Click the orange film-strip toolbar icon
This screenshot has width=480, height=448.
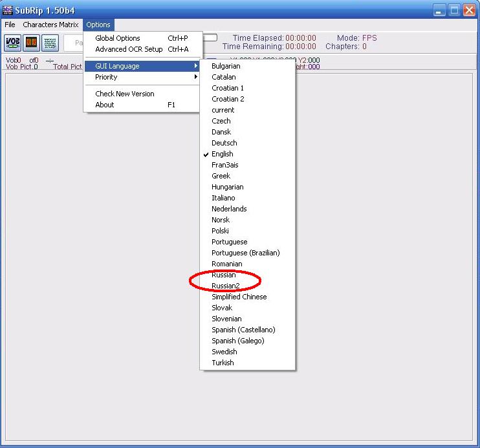pyautogui.click(x=32, y=43)
